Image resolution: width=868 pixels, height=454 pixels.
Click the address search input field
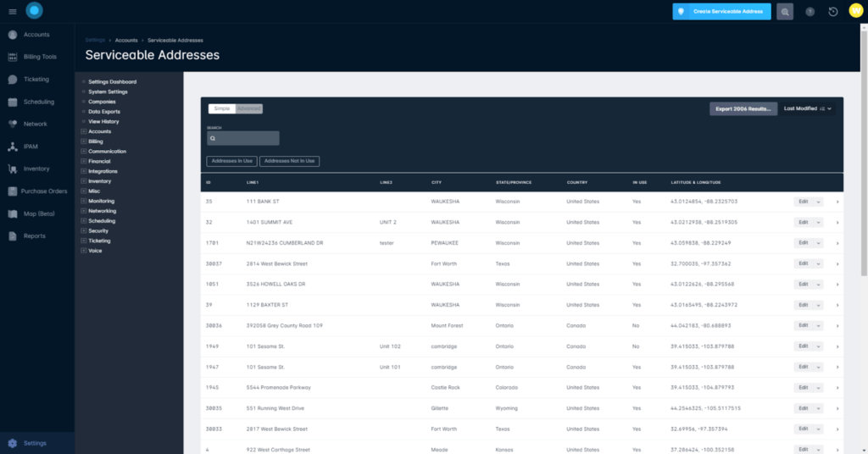click(243, 138)
